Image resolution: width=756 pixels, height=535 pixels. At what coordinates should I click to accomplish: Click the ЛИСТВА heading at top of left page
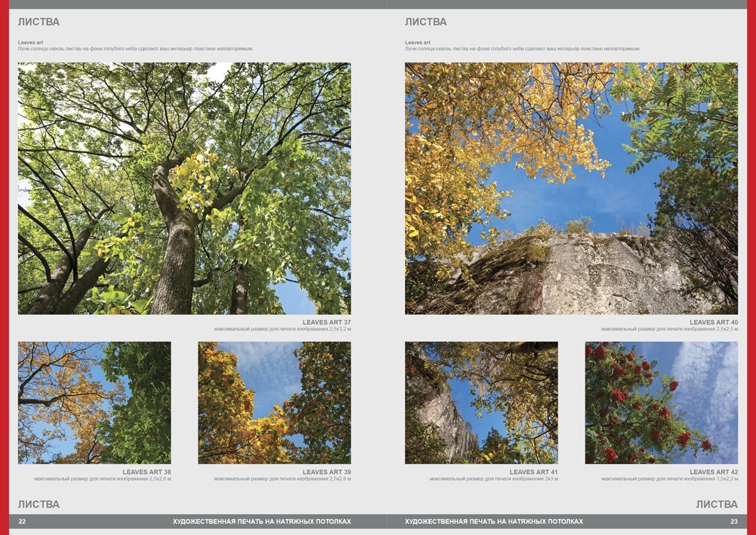coord(39,22)
